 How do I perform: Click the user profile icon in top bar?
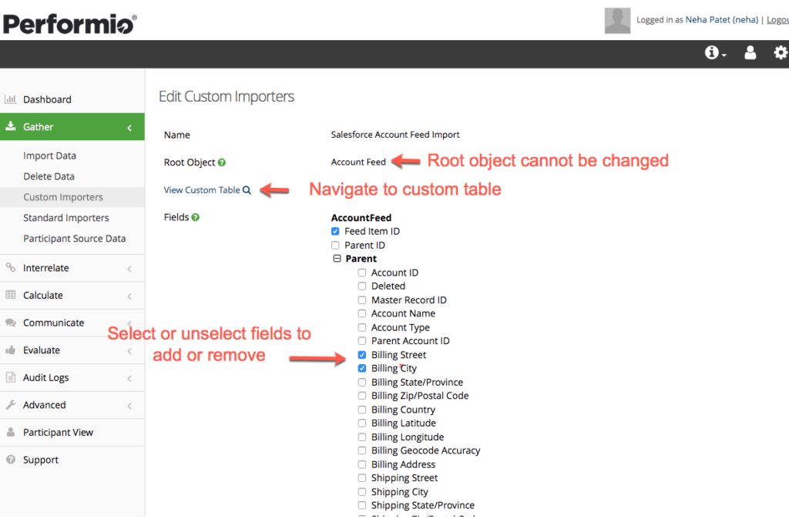[750, 52]
